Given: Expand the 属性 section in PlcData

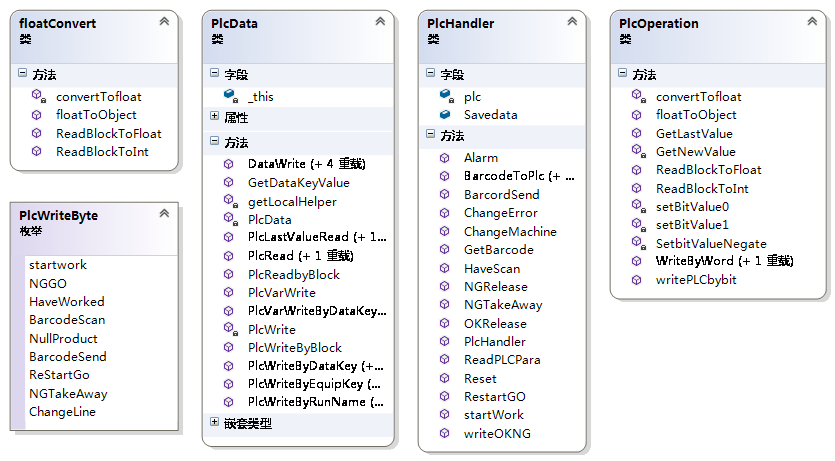Looking at the screenshot, I should [x=215, y=117].
